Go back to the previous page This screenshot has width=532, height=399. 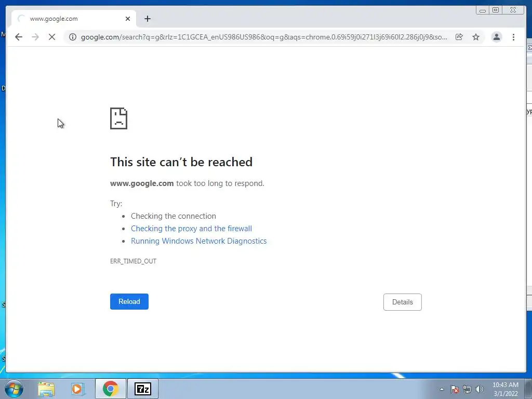click(19, 37)
